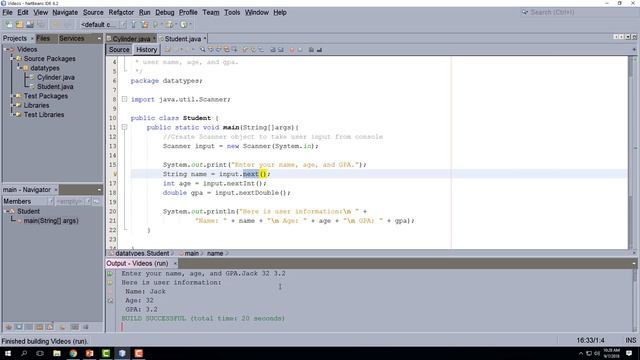Toggle Rectangular Selection in editor toolbar
Image resolution: width=640 pixels, height=360 pixels.
point(235,50)
